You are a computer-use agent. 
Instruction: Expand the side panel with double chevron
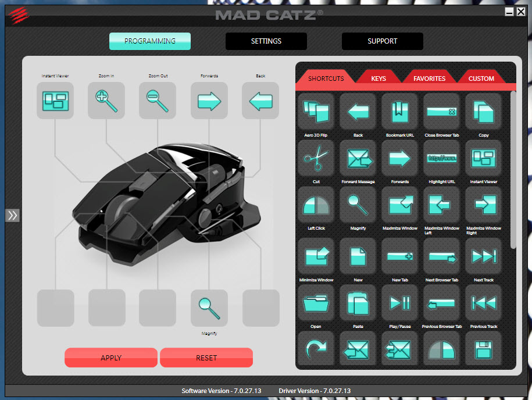click(x=12, y=216)
